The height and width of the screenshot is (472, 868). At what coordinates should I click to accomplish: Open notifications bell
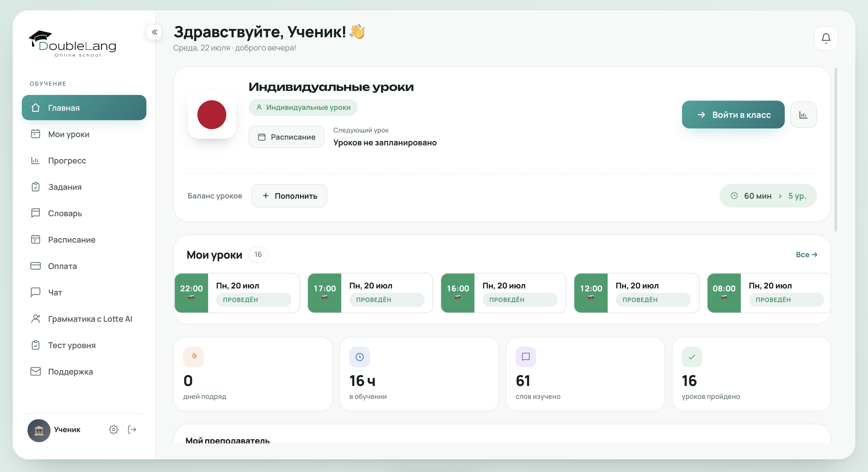tap(826, 38)
